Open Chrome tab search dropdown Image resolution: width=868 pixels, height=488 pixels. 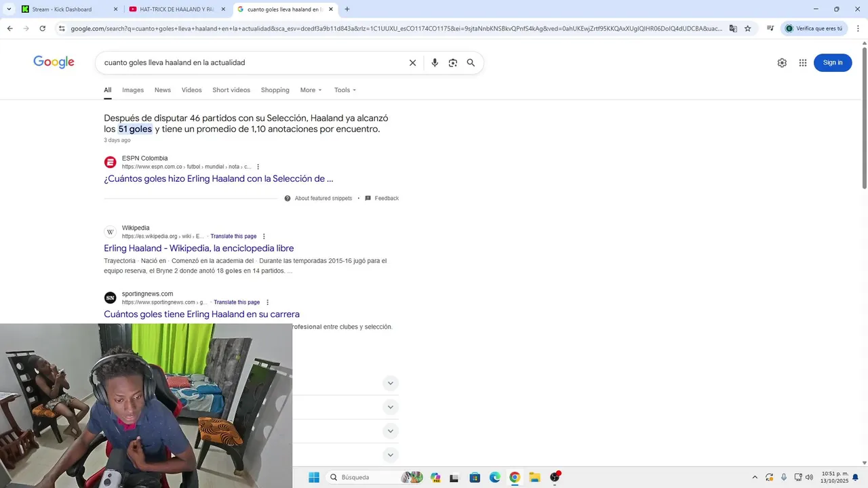[x=9, y=9]
